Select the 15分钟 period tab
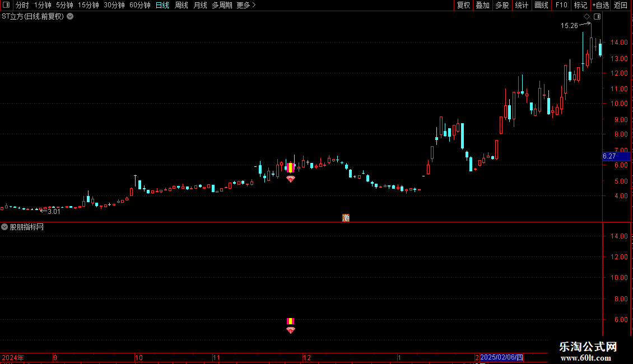633x364 pixels. tap(89, 5)
